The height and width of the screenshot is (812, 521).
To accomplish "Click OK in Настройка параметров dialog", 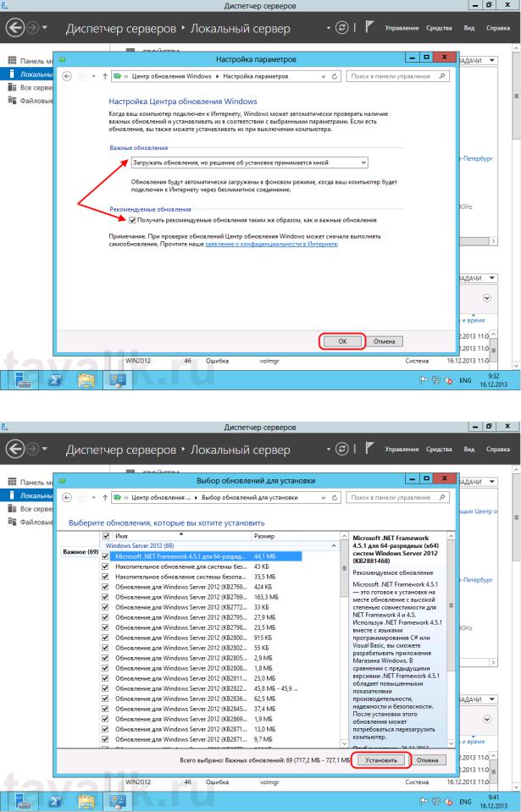I will [x=342, y=341].
